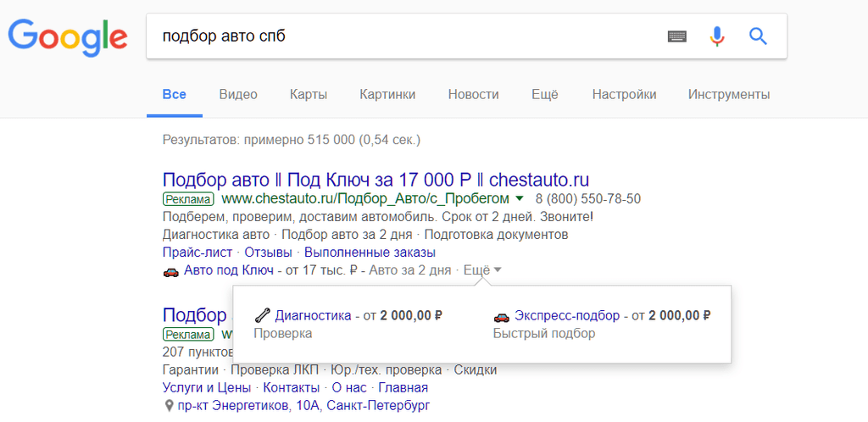Open the О нас sitelink
Image resolution: width=868 pixels, height=422 pixels.
click(349, 387)
